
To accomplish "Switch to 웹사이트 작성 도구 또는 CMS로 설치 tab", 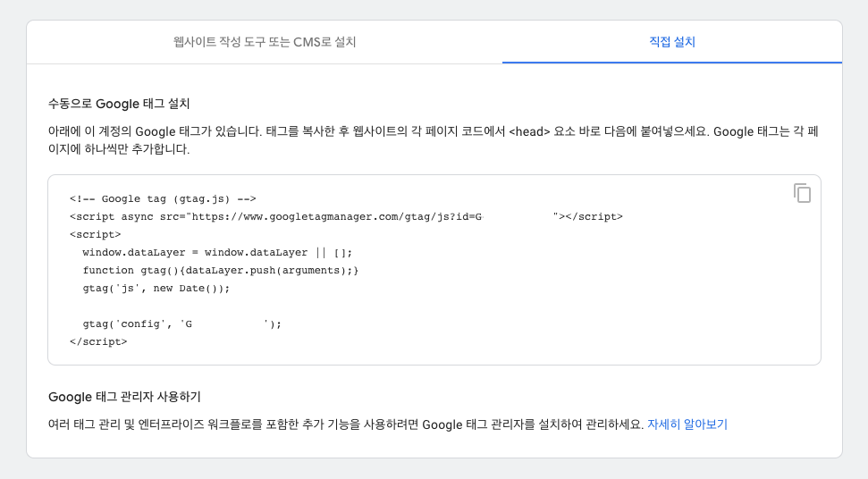I will (x=265, y=42).
